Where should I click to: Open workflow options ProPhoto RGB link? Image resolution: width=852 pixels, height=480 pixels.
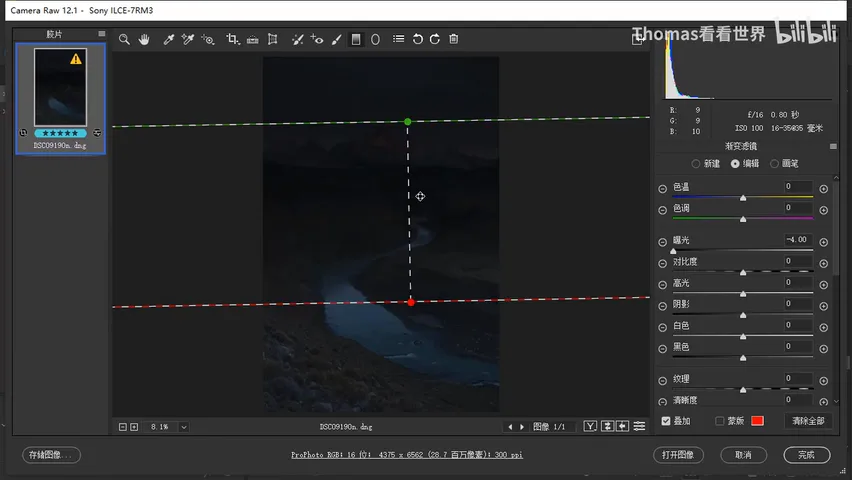pos(406,455)
